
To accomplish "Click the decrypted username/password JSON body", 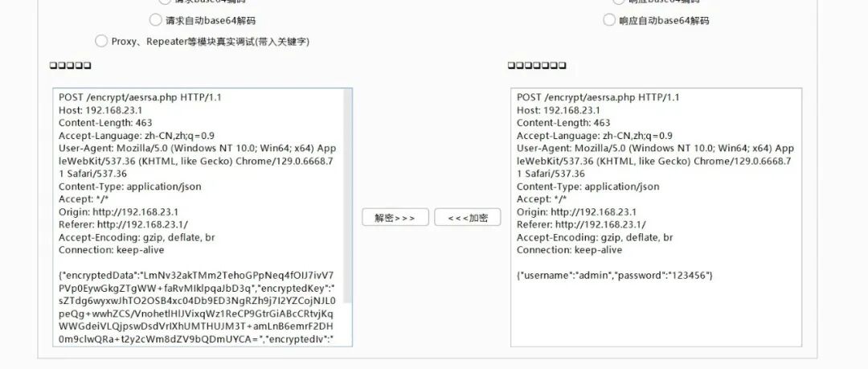I will pyautogui.click(x=615, y=276).
